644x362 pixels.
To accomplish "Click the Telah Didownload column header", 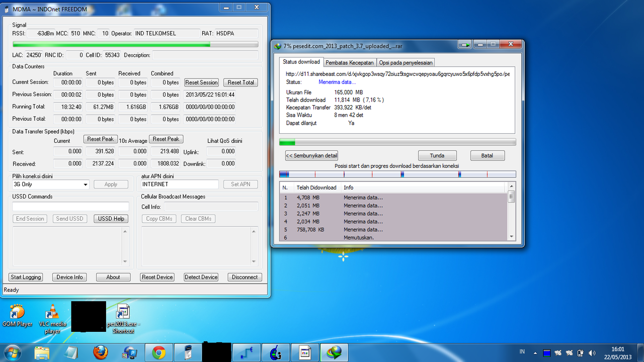I will [317, 188].
